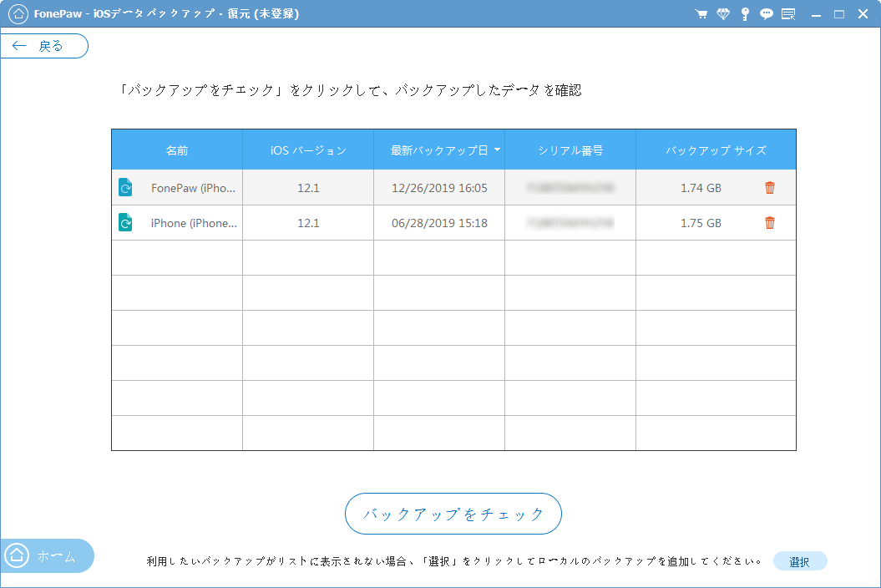
Task: Sort by the 最新バックアップ日 dropdown arrow
Action: click(x=497, y=150)
